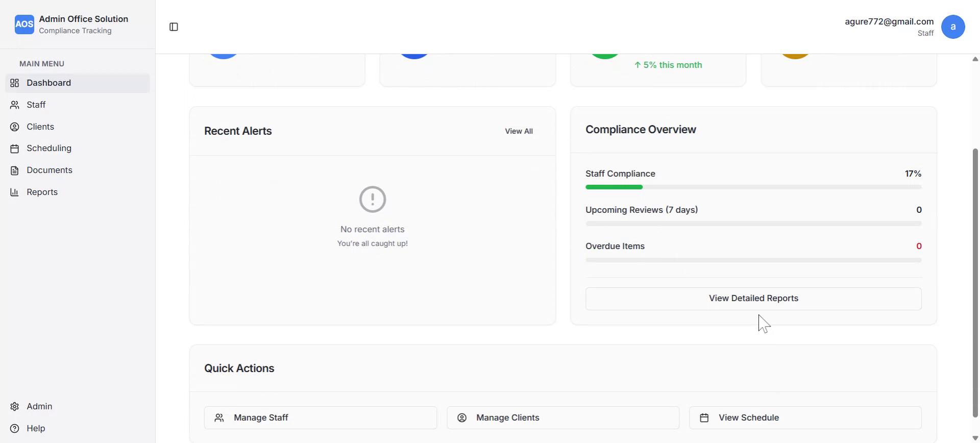Click the MAIN MENU section label
The image size is (980, 443).
(x=42, y=64)
